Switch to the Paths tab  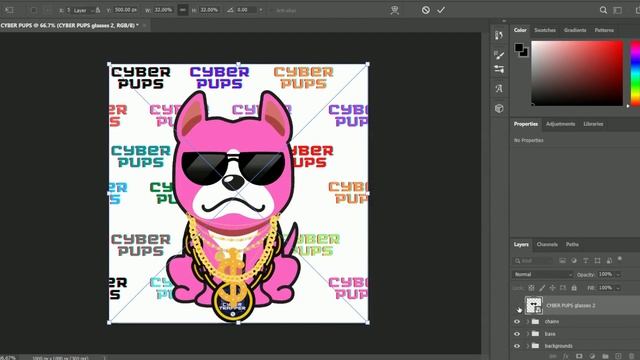pyautogui.click(x=572, y=244)
